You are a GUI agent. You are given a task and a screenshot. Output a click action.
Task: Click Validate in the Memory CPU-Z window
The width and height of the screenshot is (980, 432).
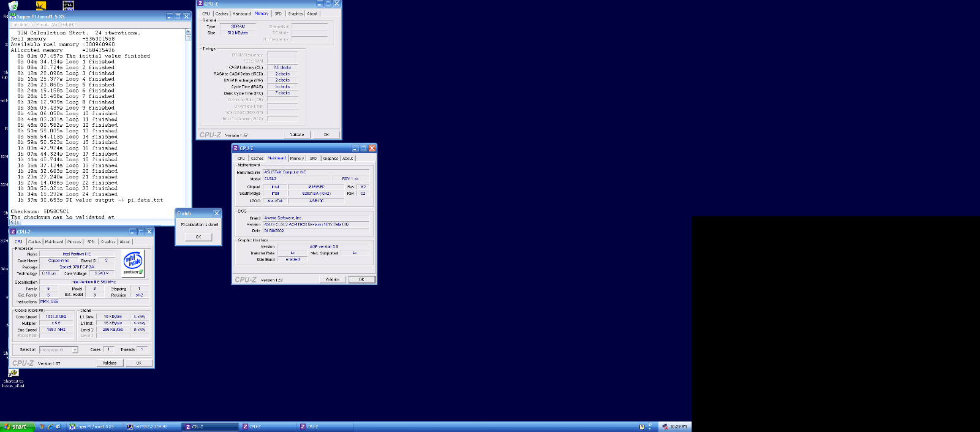coord(297,134)
